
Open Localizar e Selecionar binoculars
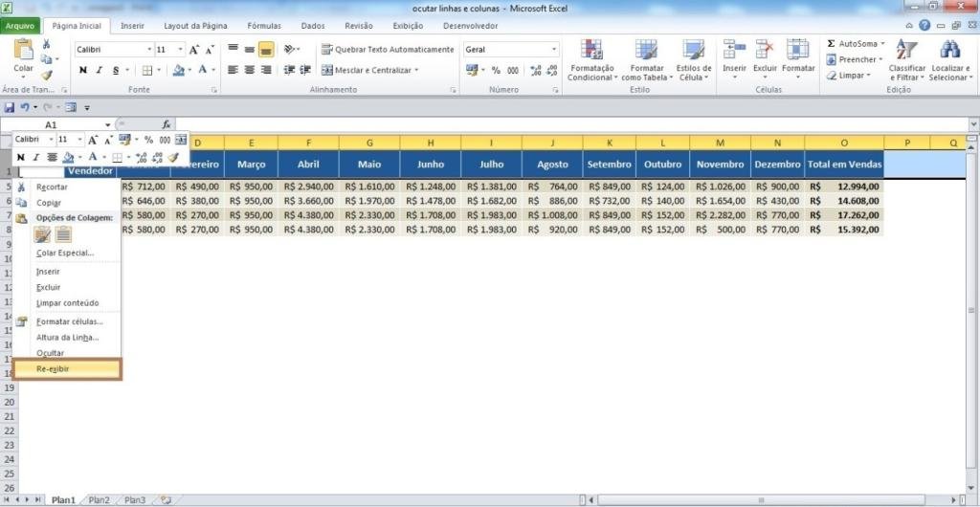tap(948, 51)
